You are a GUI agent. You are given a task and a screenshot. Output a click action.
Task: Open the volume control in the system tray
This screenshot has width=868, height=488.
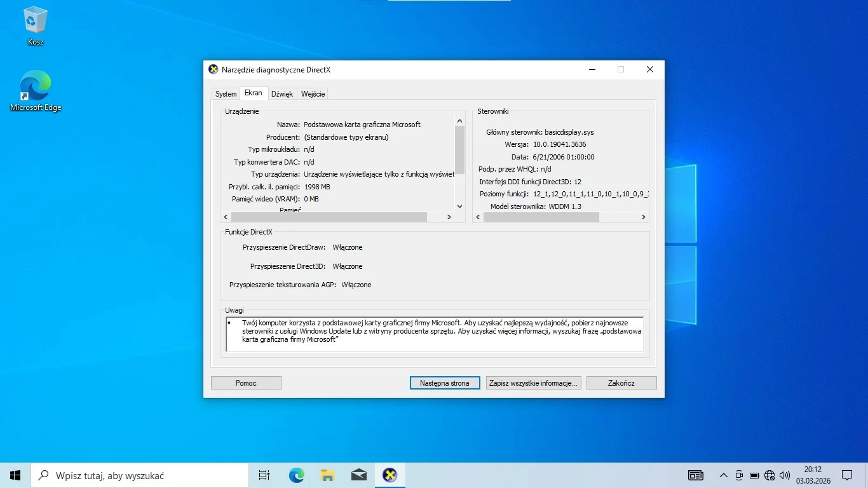point(785,475)
